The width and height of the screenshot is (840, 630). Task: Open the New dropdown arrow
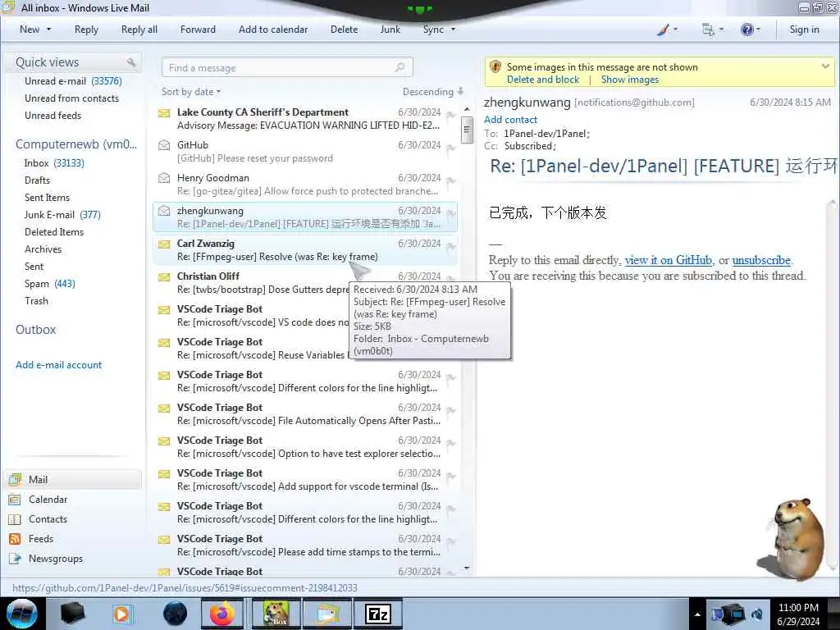coord(48,30)
